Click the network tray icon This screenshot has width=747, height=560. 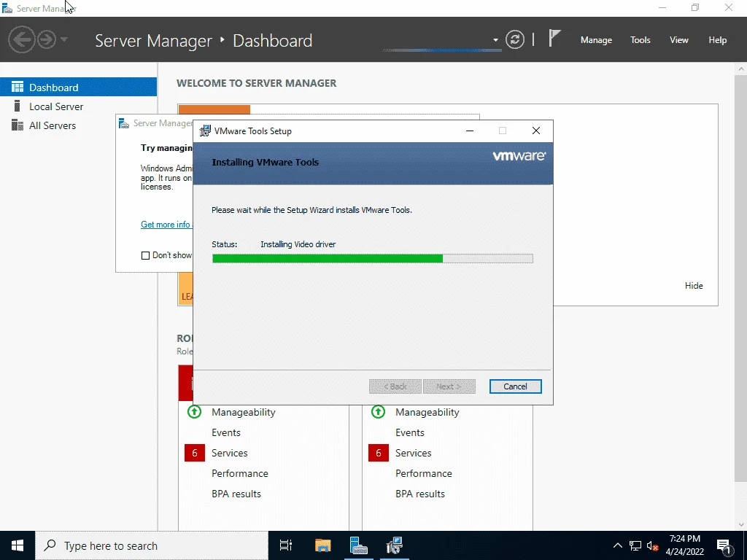(635, 545)
